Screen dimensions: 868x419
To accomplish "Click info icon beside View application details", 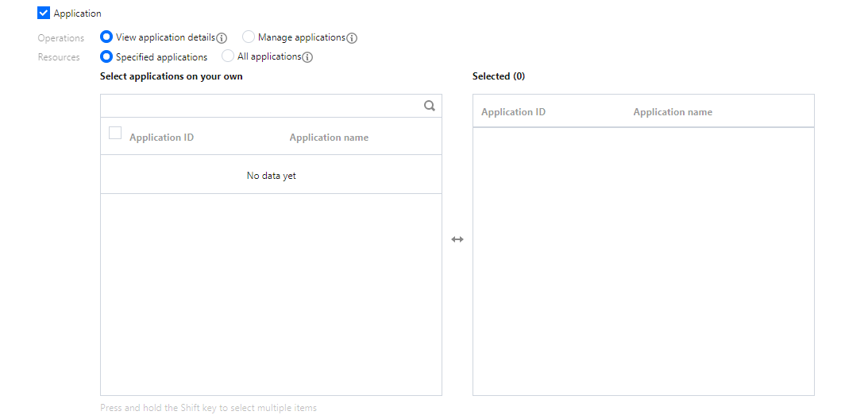I will pos(222,38).
